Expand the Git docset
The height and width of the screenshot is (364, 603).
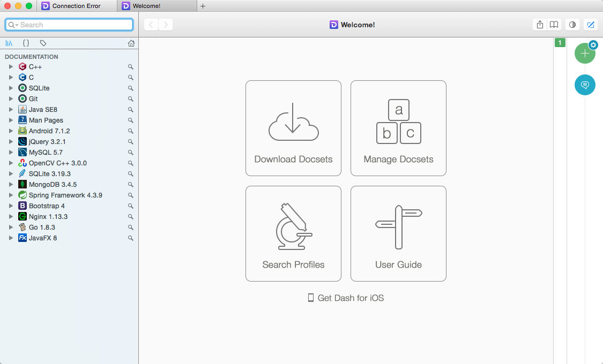pyautogui.click(x=11, y=99)
